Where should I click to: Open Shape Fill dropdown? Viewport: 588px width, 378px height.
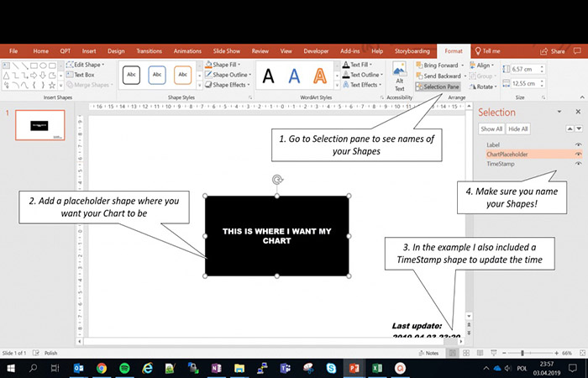223,65
